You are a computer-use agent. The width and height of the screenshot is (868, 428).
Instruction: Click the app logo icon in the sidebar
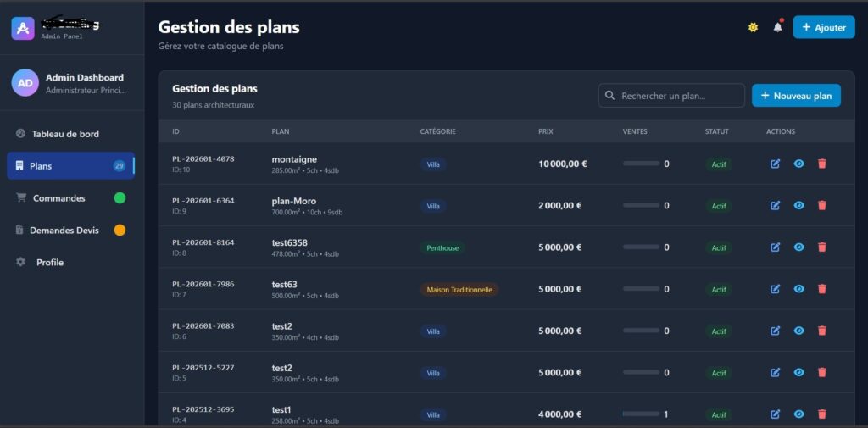[23, 28]
